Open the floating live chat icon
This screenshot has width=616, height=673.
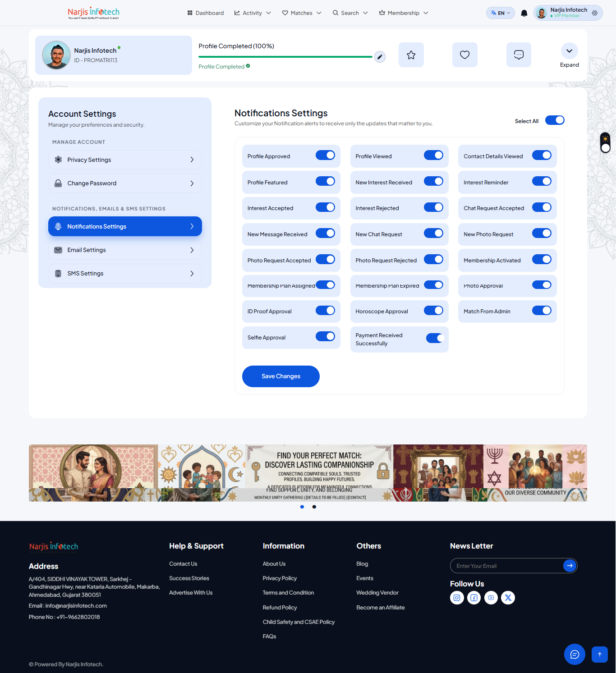pos(575,654)
